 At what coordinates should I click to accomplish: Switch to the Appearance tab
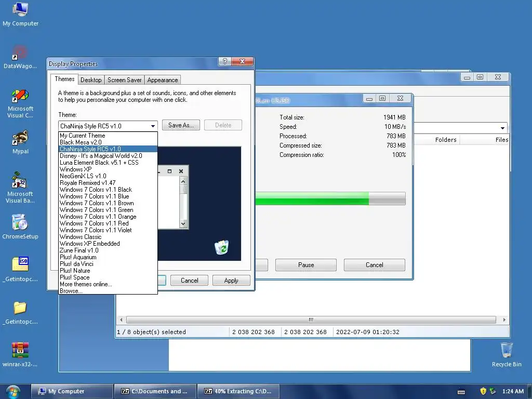point(163,79)
